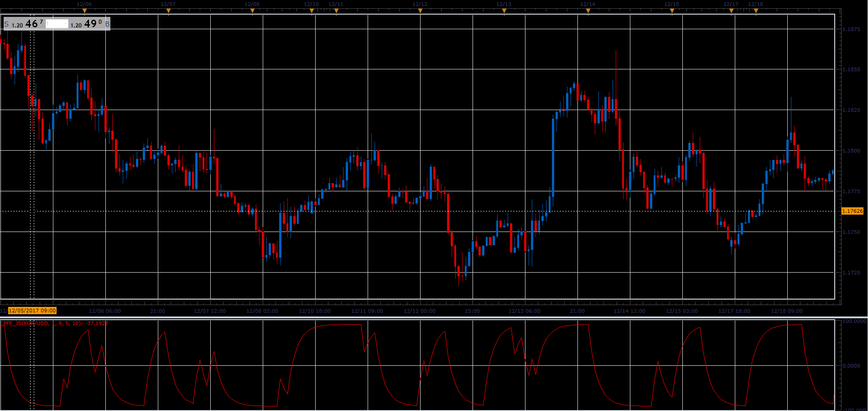Click the 1.1800 price axis label
This screenshot has width=868, height=411.
(x=851, y=151)
